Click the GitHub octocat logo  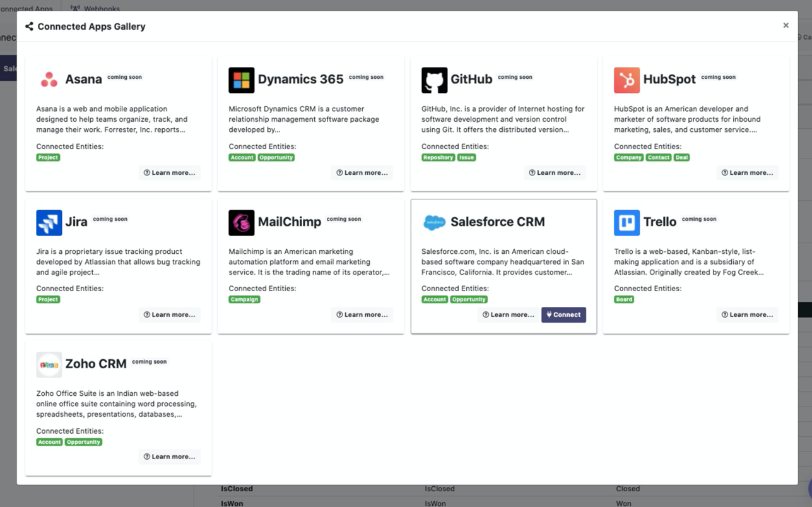point(434,80)
